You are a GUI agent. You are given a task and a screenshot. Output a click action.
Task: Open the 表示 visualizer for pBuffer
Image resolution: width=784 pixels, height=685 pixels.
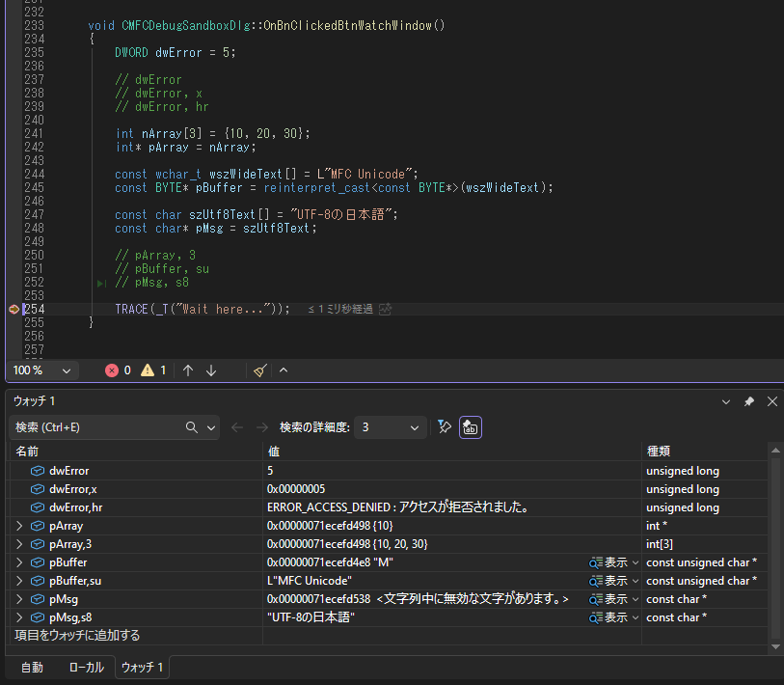point(608,562)
